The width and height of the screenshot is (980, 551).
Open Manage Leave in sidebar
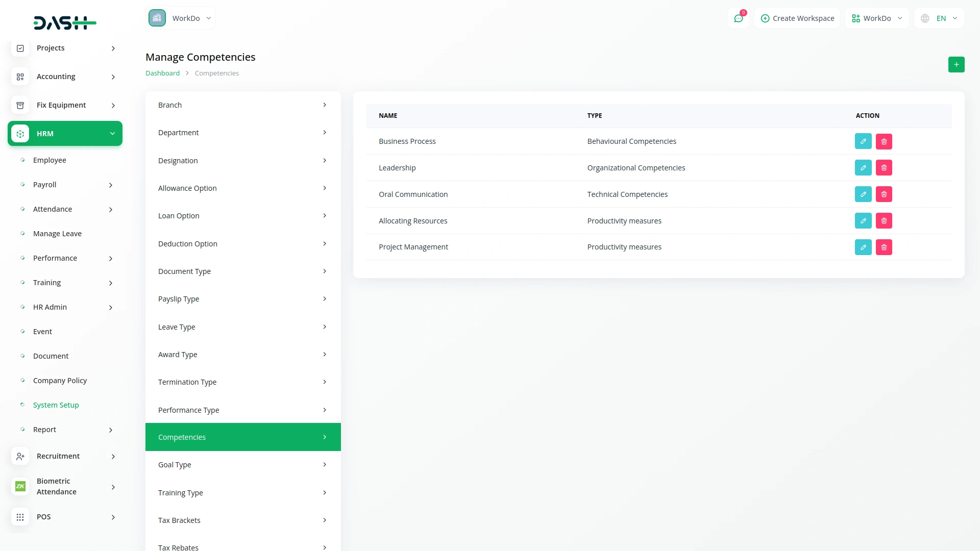(57, 234)
